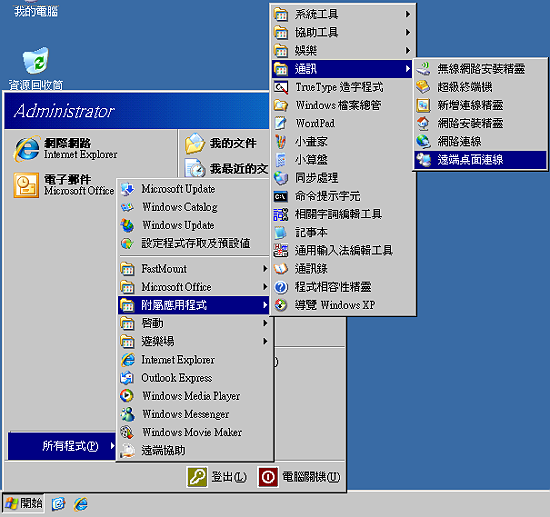Click the 所有程式(P) button

point(62,446)
